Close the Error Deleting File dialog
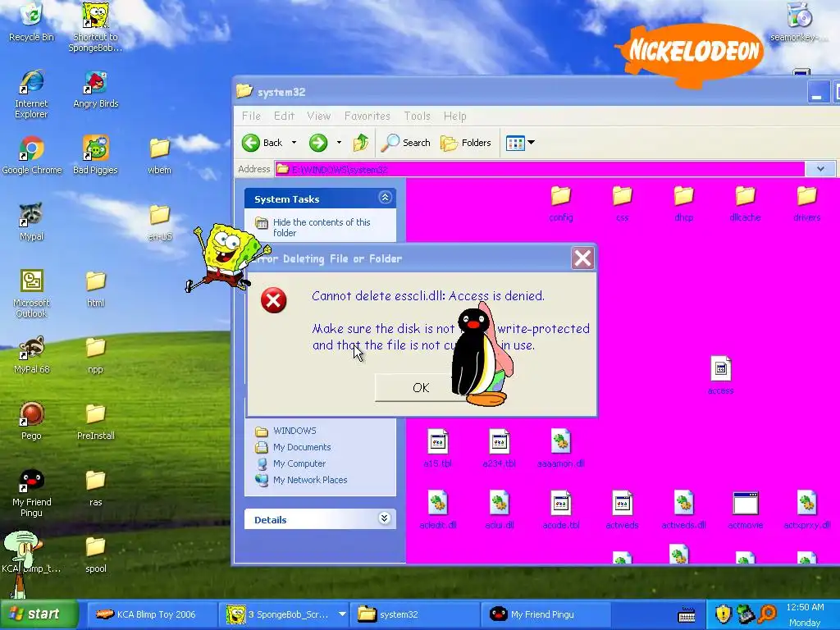The width and height of the screenshot is (840, 630). coord(582,258)
